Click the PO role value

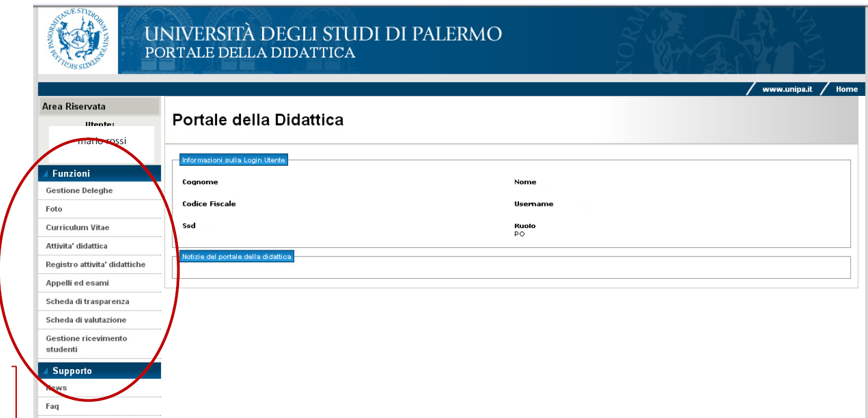[519, 234]
